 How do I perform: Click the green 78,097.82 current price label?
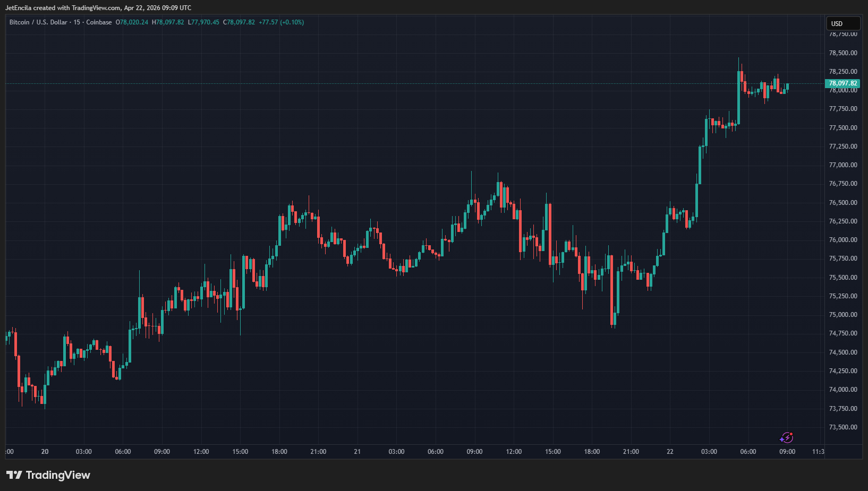tap(843, 83)
